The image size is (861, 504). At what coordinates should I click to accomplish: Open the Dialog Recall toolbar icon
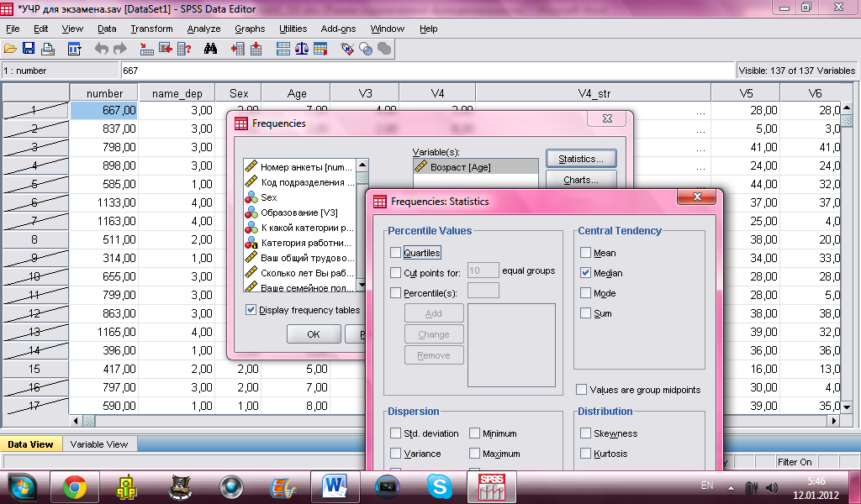pyautogui.click(x=74, y=49)
